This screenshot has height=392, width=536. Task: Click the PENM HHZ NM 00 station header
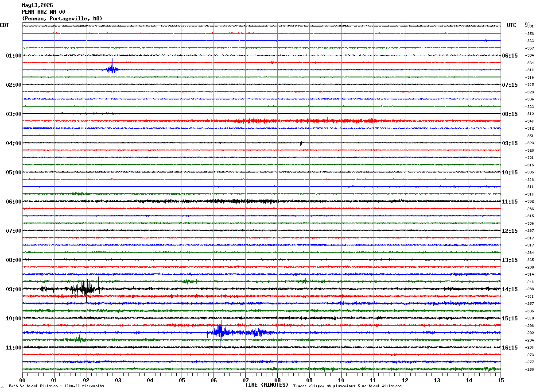tap(43, 12)
